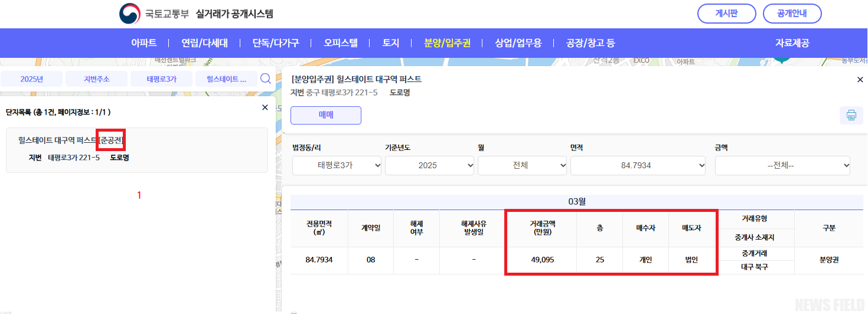Screen dimensions: 868x314
Task: Expand the 기준년도 2025 dropdown
Action: point(430,165)
